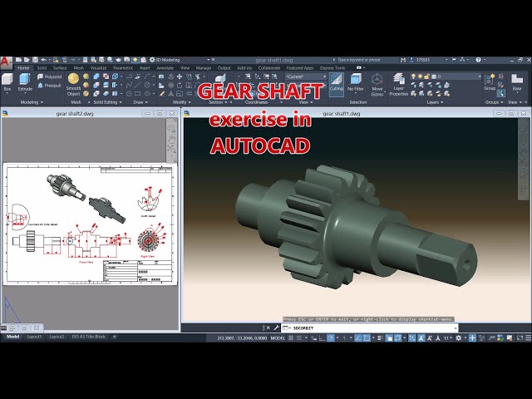Click the Smooth Object mesh tool

(74, 85)
